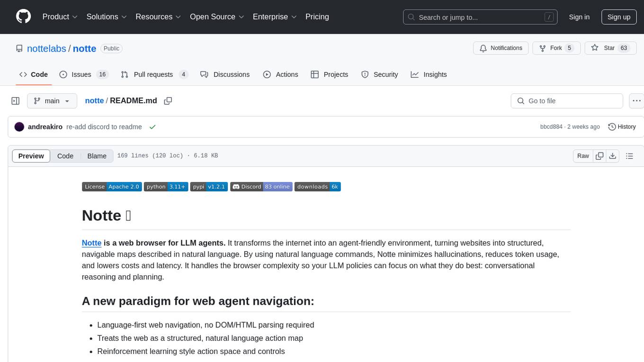The height and width of the screenshot is (362, 644).
Task: Select the Blame view
Action: point(97,156)
